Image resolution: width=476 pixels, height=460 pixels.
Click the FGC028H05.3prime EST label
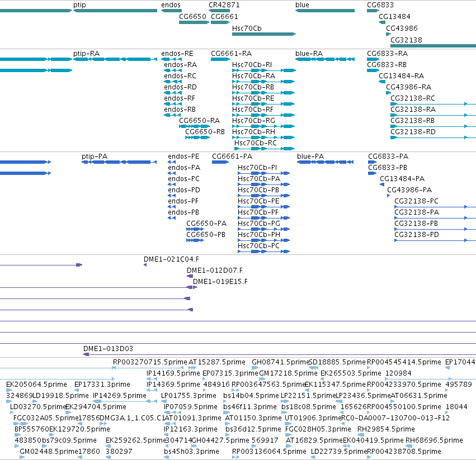pos(318,430)
